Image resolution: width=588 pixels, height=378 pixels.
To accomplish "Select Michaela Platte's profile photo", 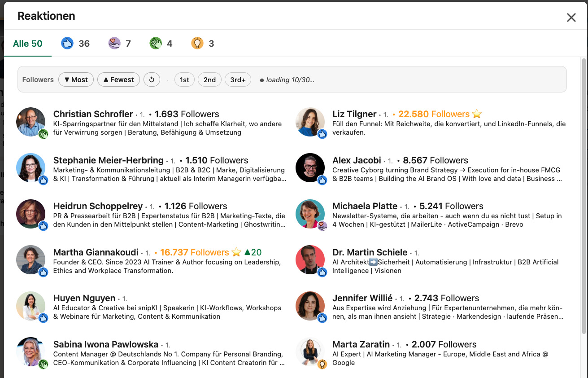I will (x=310, y=214).
